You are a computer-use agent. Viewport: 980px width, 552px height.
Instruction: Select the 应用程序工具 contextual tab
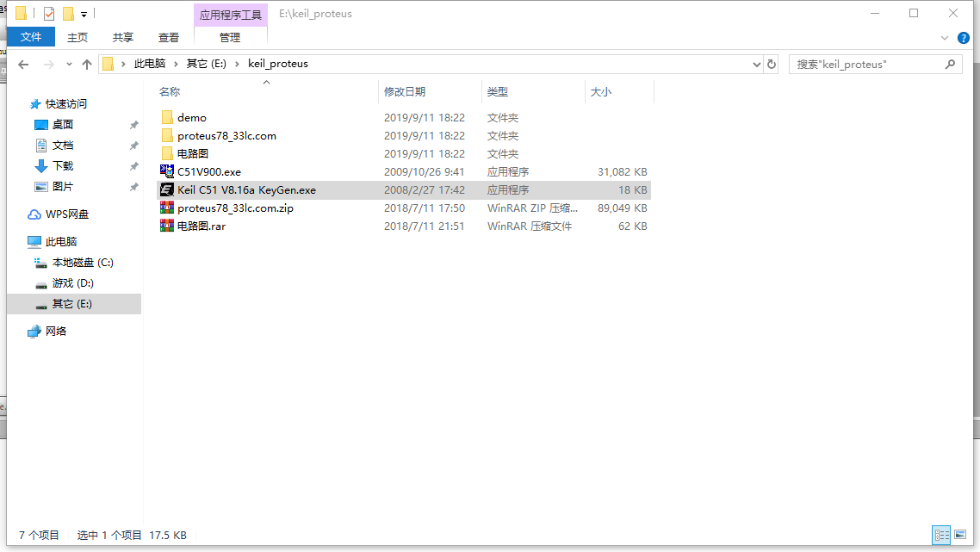coord(231,15)
